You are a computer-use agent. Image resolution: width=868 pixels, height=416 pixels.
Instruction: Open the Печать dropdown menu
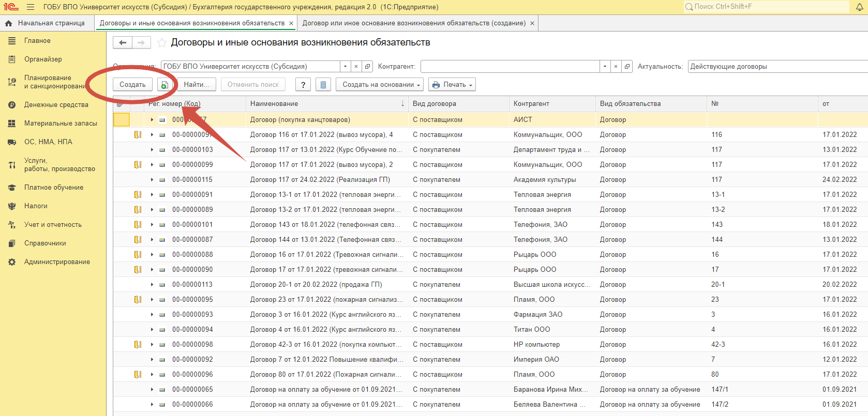point(452,85)
